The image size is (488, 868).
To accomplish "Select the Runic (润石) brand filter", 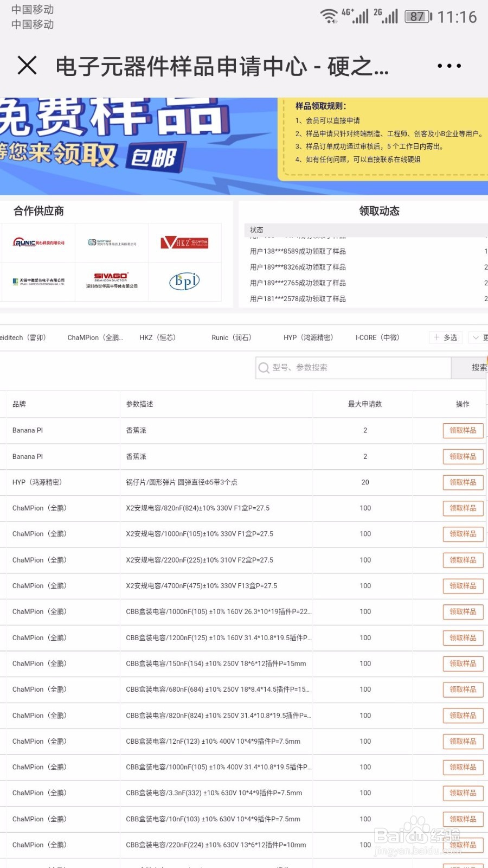I will tap(232, 337).
